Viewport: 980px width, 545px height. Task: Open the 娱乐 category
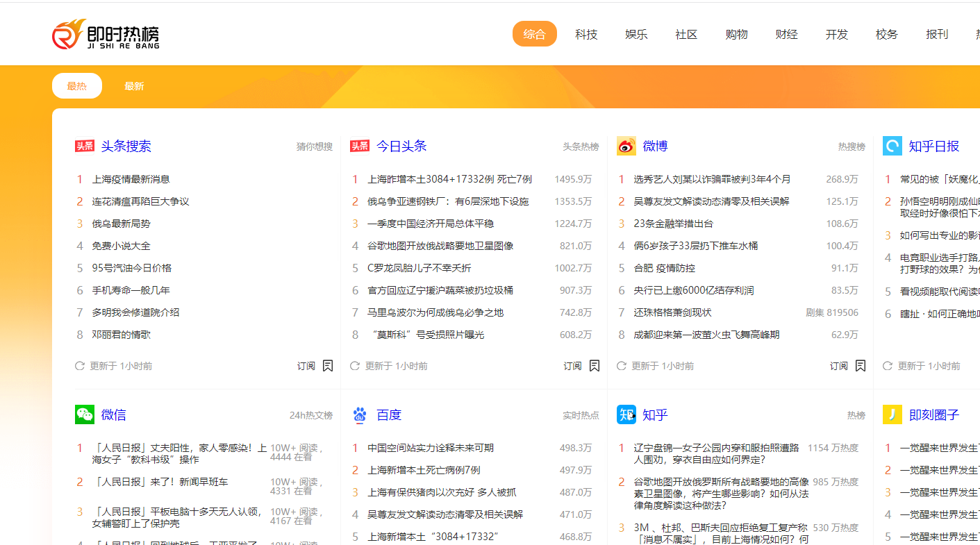pos(636,34)
